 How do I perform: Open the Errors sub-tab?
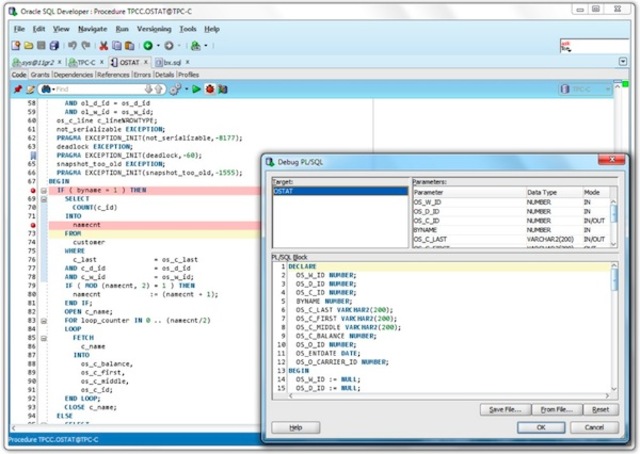(x=142, y=75)
